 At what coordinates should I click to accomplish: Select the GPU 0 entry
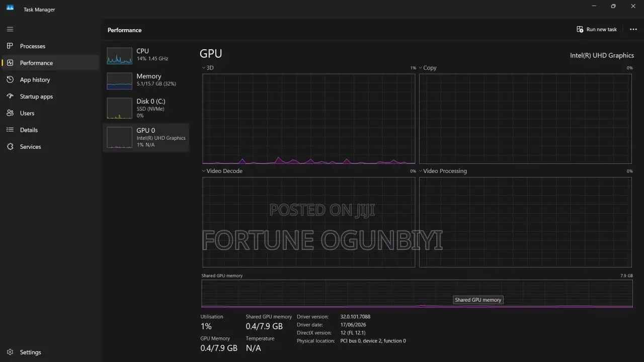146,137
